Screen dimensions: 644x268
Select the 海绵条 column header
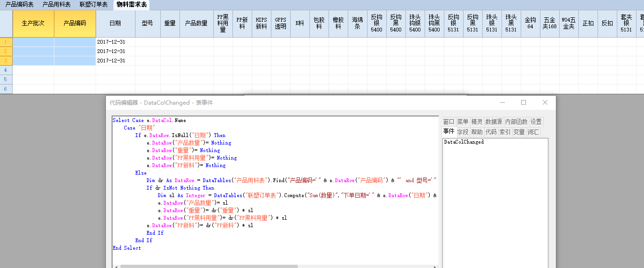click(357, 23)
